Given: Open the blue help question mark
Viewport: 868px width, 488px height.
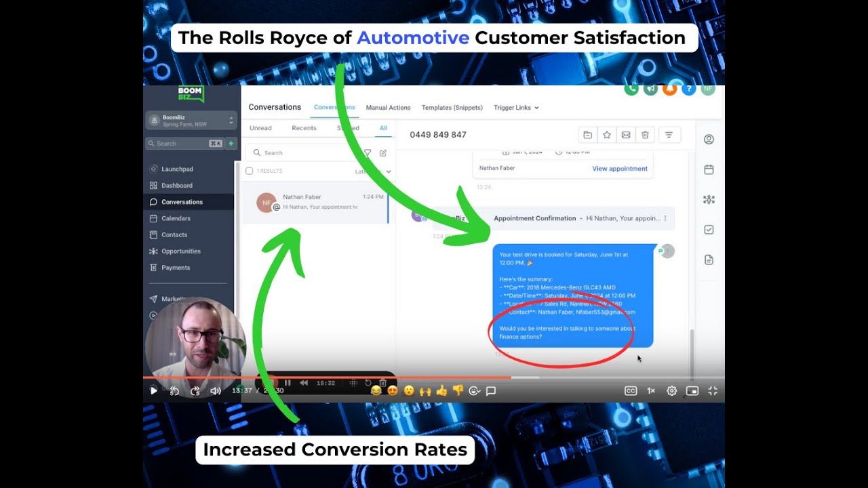Looking at the screenshot, I should (x=688, y=89).
